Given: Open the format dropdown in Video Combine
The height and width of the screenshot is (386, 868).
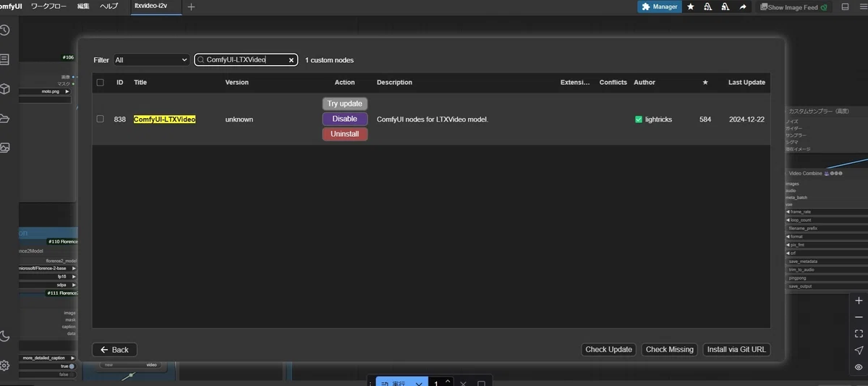Looking at the screenshot, I should (826, 237).
